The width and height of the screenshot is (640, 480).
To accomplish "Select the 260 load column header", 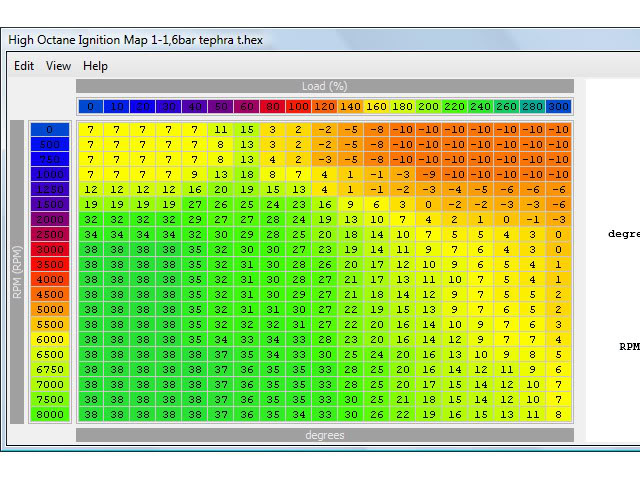I will point(507,107).
